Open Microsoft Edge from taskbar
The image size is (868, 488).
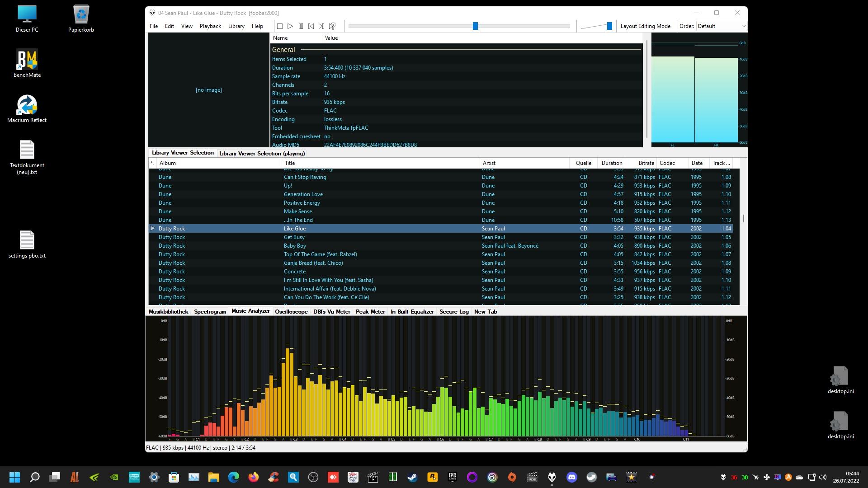234,477
